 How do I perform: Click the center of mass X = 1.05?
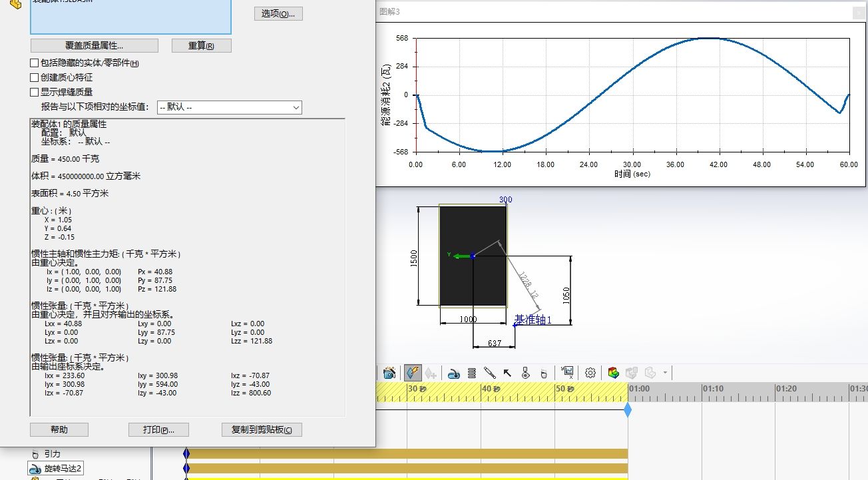[x=58, y=220]
